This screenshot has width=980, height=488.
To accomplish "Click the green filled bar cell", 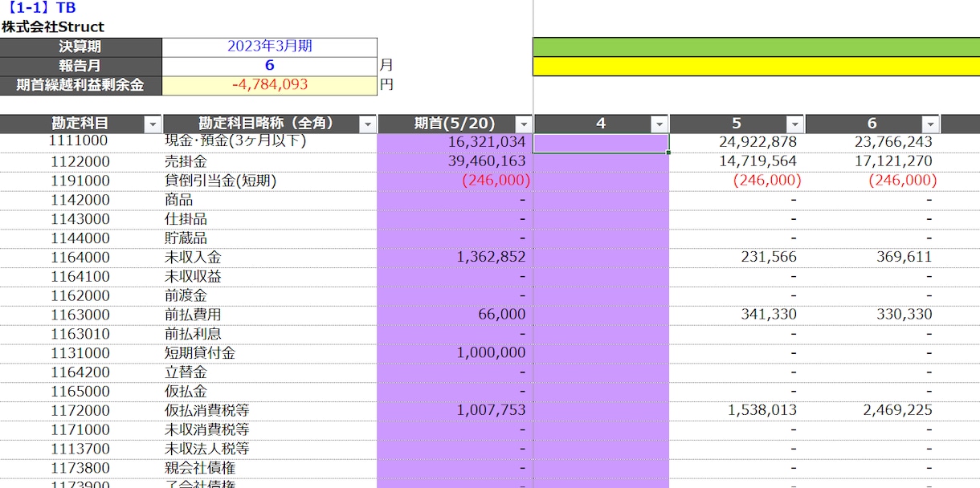I will [x=757, y=47].
